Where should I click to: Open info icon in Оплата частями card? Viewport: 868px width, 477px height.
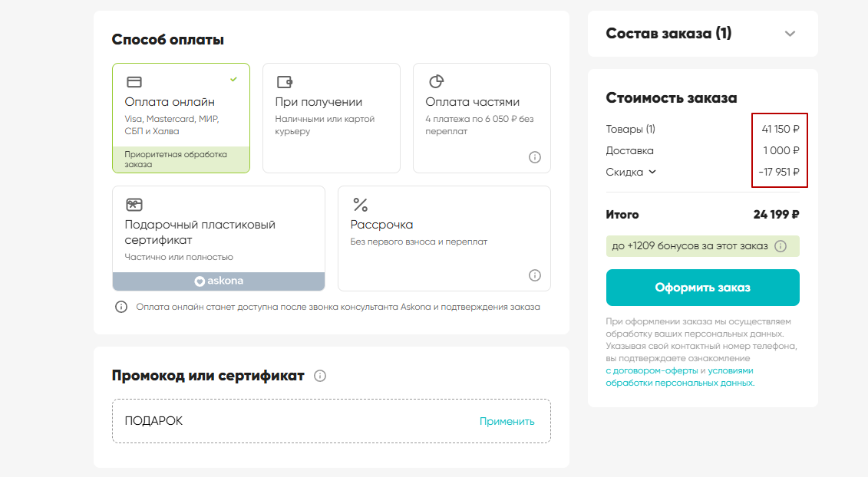point(535,157)
